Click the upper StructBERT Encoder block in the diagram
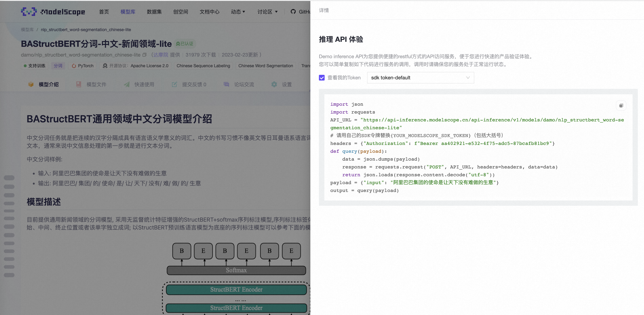 [236, 290]
